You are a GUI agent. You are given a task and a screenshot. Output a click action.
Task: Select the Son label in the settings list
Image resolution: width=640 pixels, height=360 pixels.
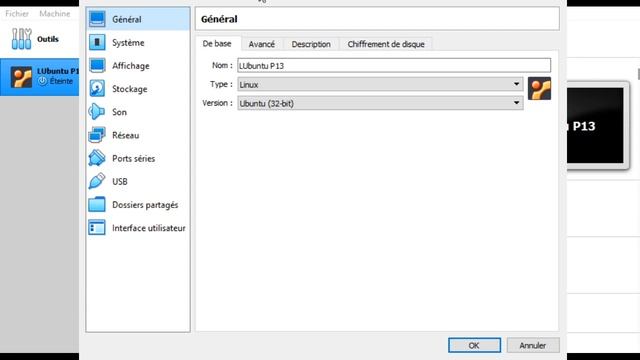point(119,112)
